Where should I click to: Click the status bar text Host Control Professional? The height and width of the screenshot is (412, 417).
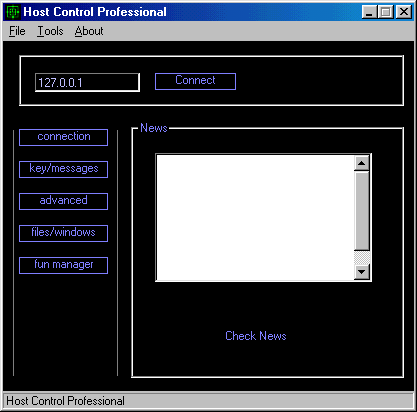coord(65,401)
